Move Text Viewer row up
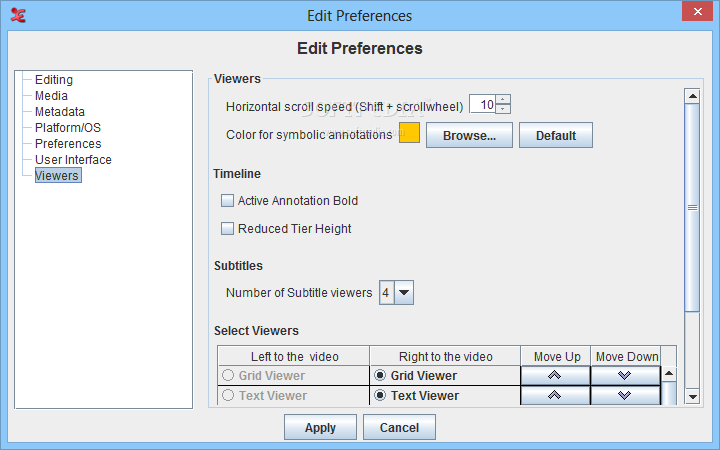This screenshot has width=720, height=450. [x=555, y=395]
